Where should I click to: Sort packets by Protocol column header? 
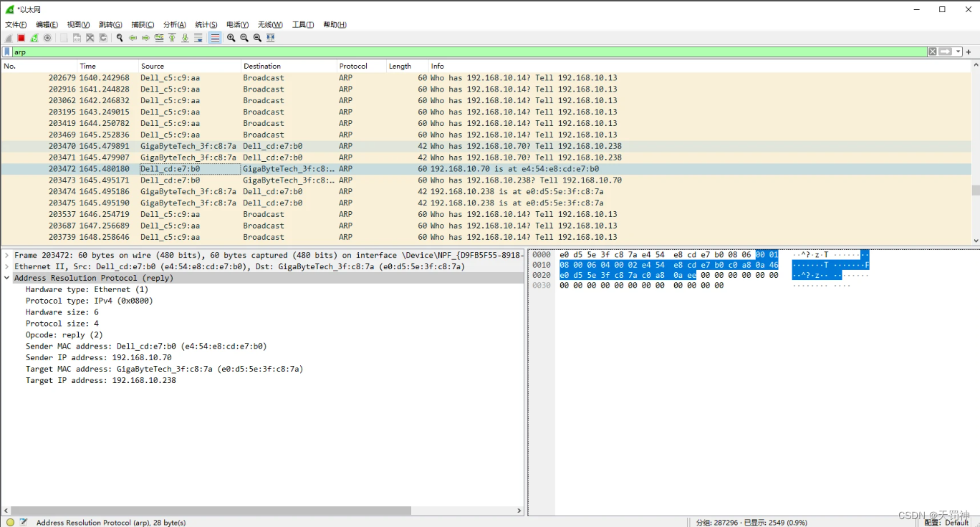(362, 66)
